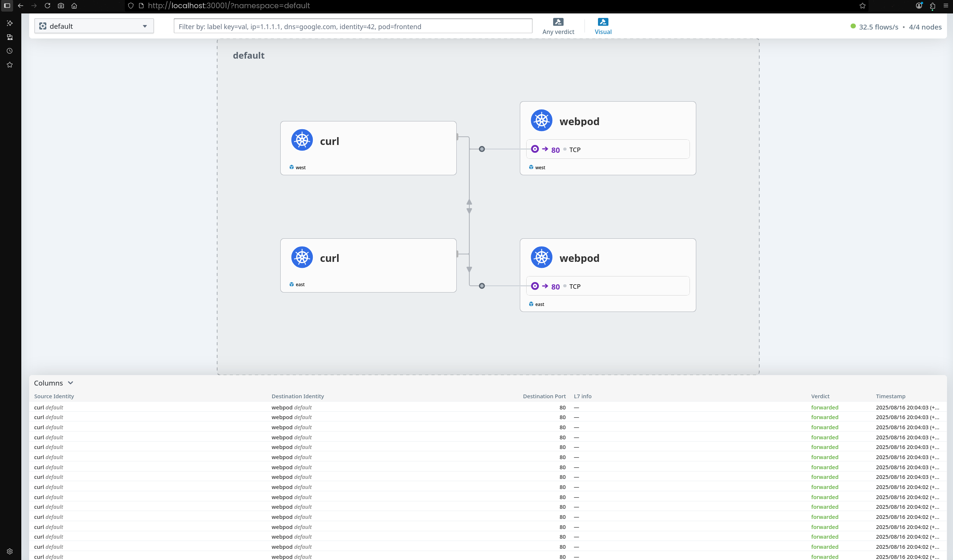Click the Destination Port column header
This screenshot has width=953, height=560.
544,396
